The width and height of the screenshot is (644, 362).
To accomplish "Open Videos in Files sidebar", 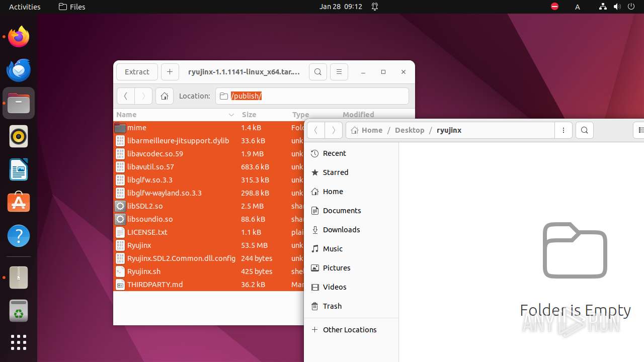I will coord(351,287).
